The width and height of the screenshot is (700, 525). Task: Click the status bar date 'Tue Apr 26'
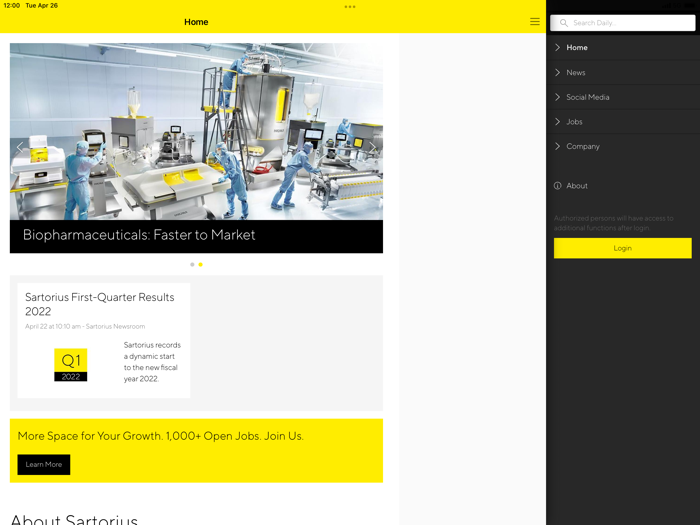42,6
